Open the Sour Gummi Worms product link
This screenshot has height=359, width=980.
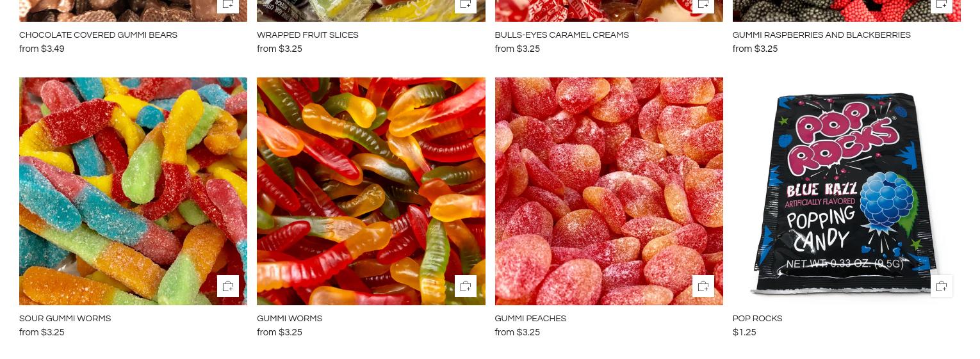point(65,319)
